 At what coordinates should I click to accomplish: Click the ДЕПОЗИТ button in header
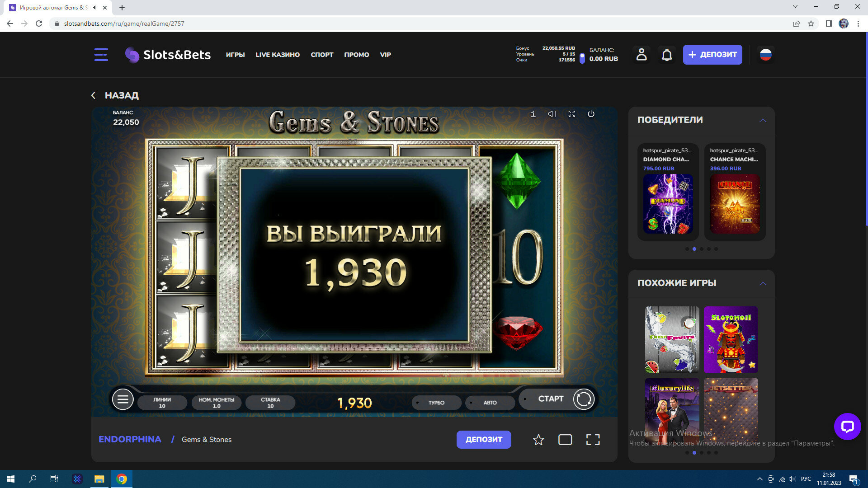712,55
